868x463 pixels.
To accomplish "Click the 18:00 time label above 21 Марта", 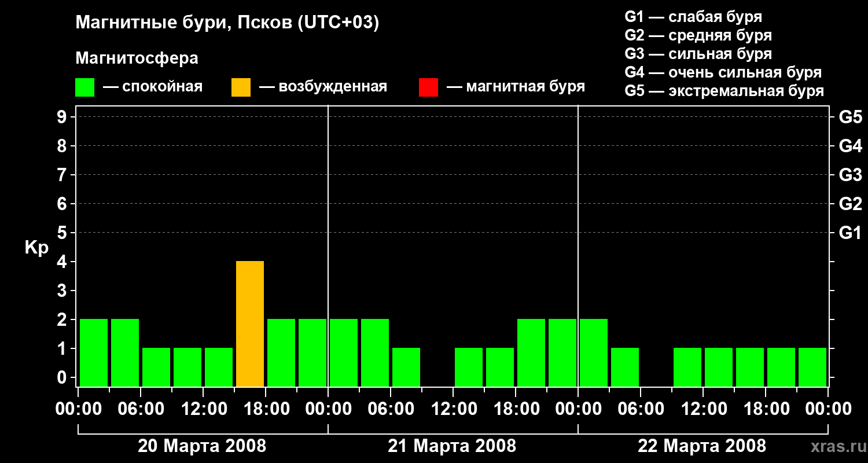I will (x=516, y=409).
